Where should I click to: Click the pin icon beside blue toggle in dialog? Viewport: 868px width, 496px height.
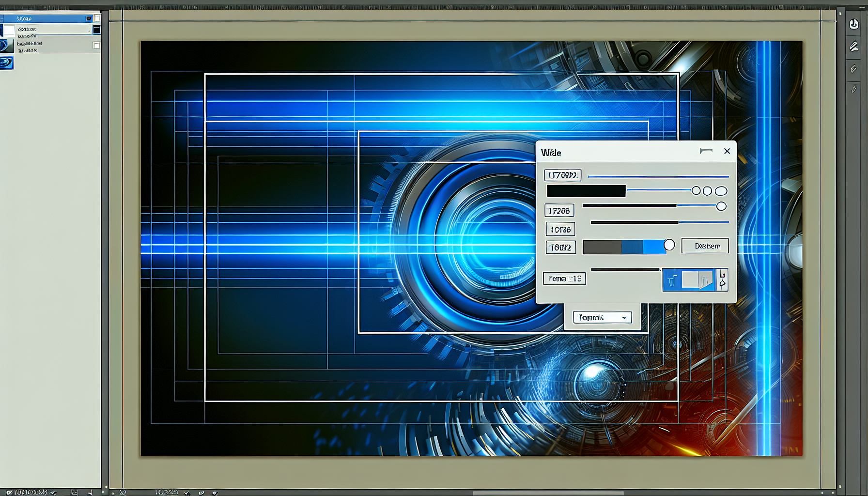click(722, 280)
